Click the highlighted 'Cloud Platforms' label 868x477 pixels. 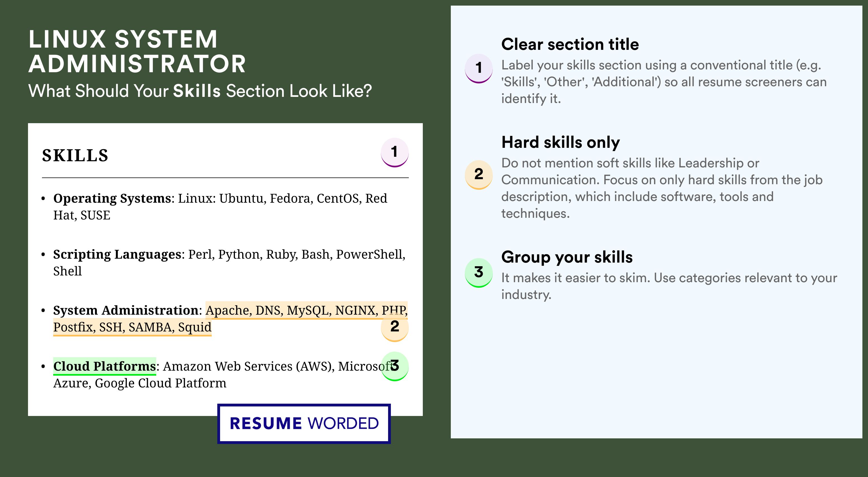[x=104, y=366]
